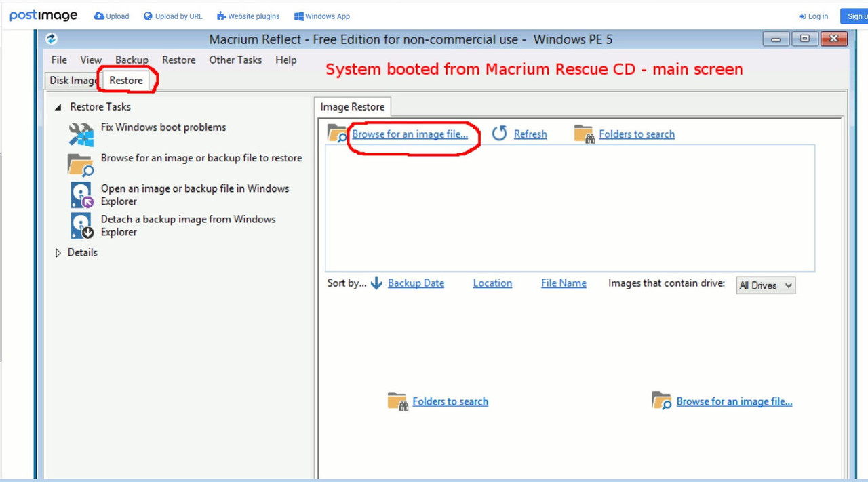The width and height of the screenshot is (868, 482).
Task: Select the Image Restore tab
Action: 353,106
